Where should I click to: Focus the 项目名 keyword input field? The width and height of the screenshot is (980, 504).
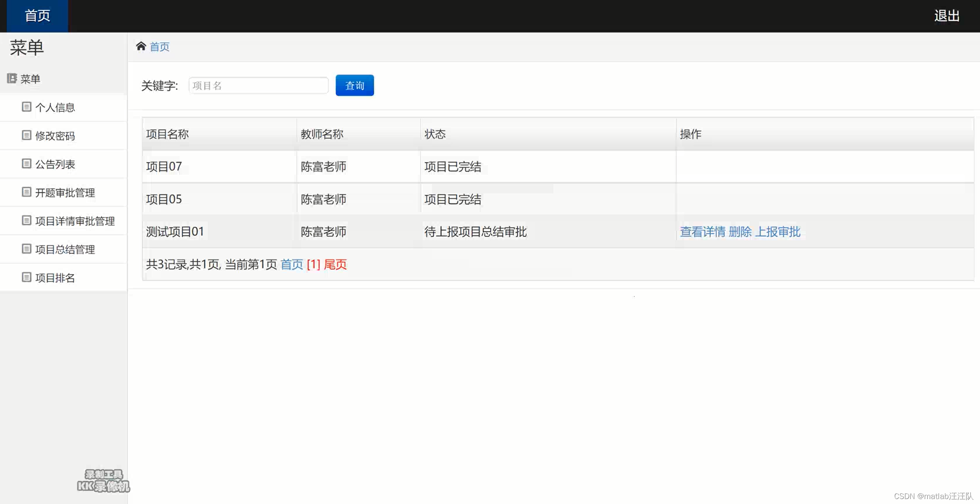[x=258, y=86]
